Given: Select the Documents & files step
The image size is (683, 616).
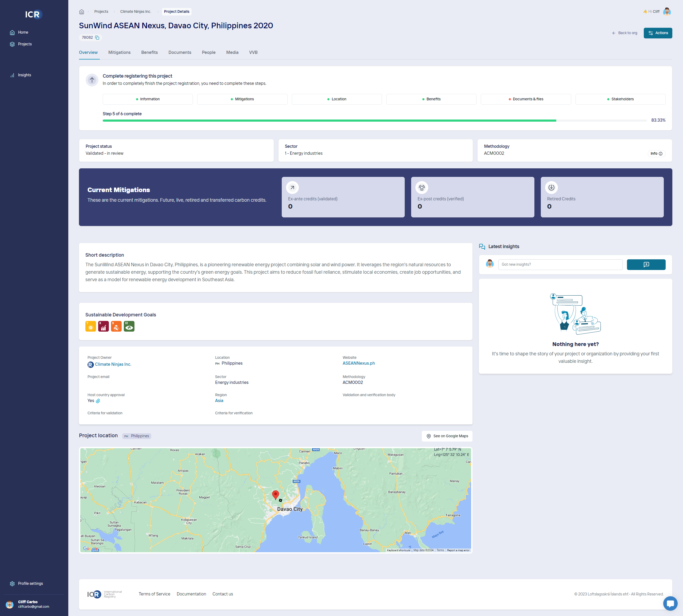Looking at the screenshot, I should click(x=525, y=99).
